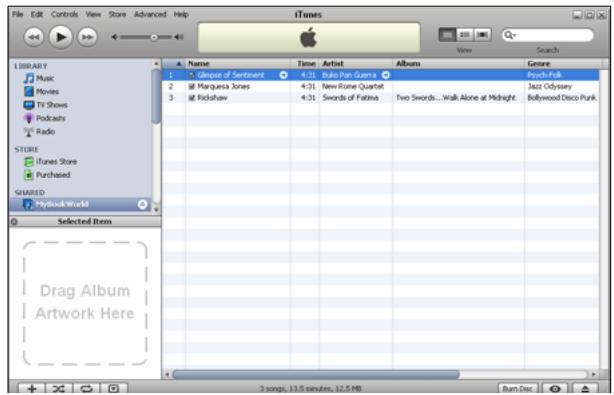Screen dimensions: 614x395
Task: Select song Marquesa Jones
Action: coord(224,87)
